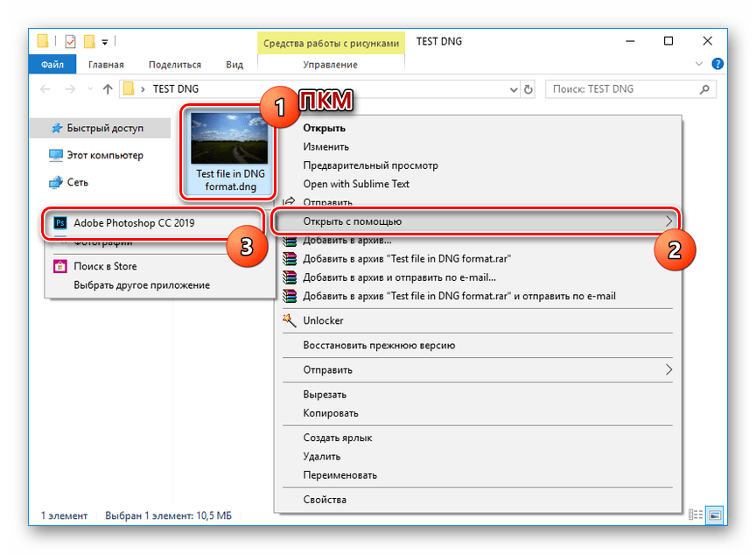Click the Быстрый доступ star icon
756x554 pixels.
tap(57, 129)
